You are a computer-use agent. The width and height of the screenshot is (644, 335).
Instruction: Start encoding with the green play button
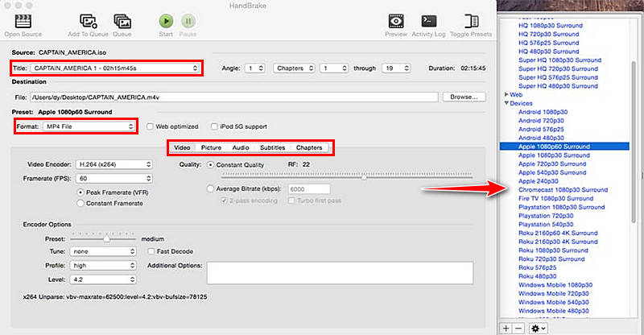coord(166,21)
